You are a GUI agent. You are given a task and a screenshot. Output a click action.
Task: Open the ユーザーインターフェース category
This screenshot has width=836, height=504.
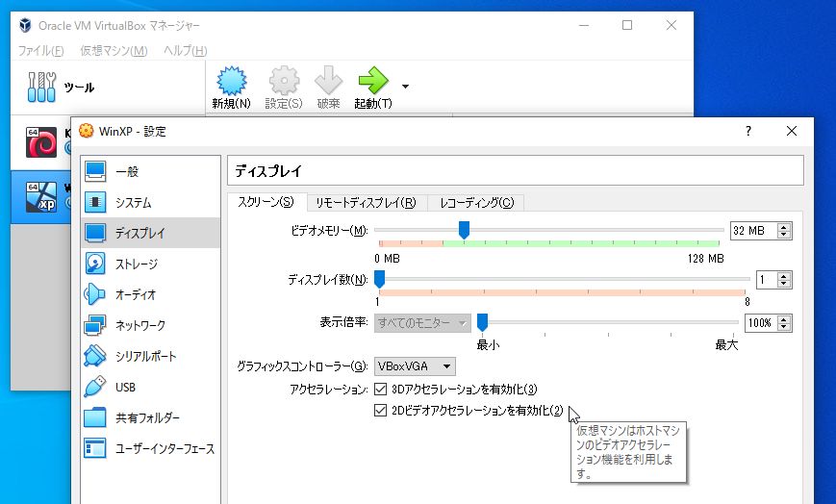click(150, 448)
